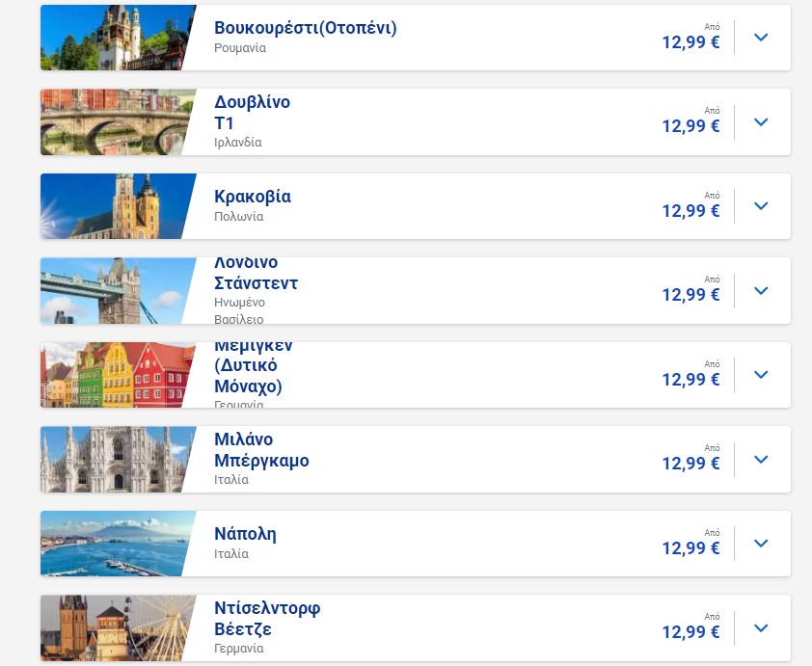
Task: Click the 12,99 € price for Νάπολη
Action: 690,548
